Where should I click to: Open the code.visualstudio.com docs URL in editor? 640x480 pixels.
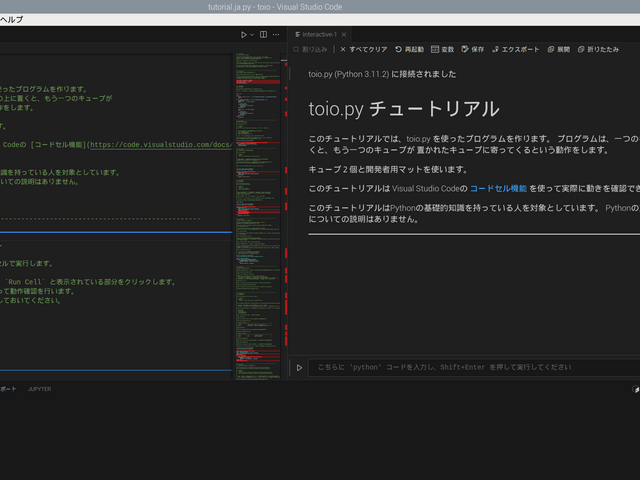click(161, 145)
